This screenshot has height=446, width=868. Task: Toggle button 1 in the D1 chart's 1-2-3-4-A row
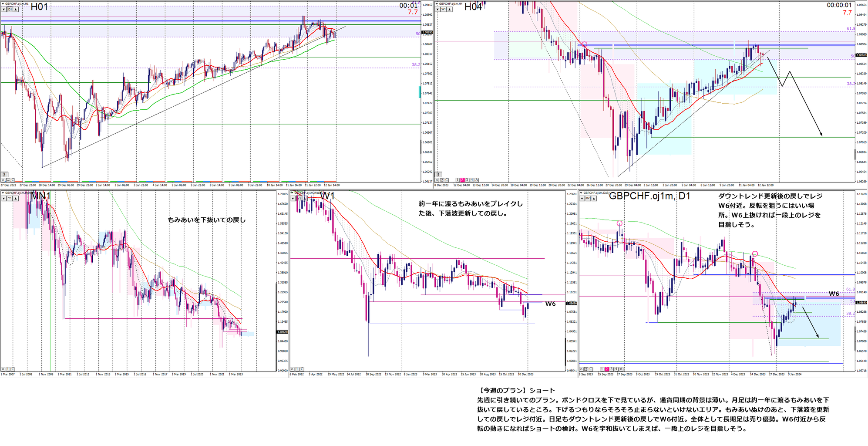coord(602,369)
